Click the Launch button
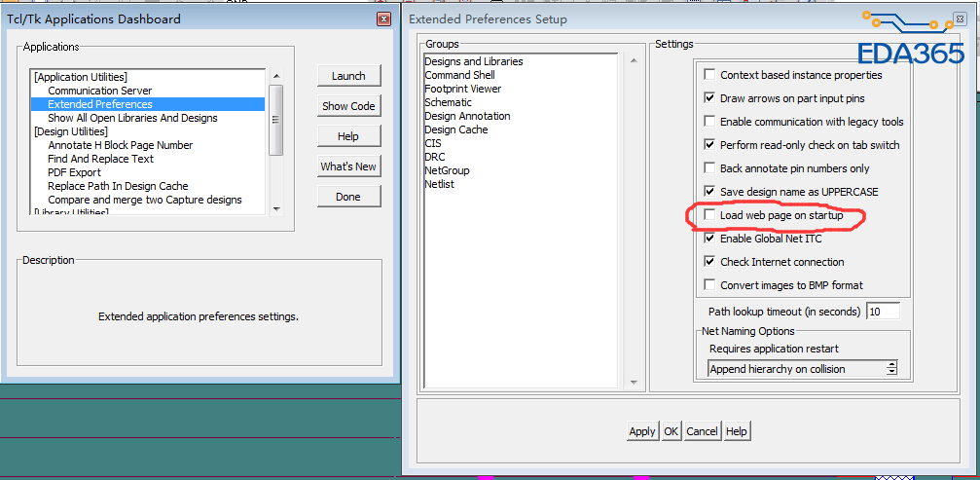Viewport: 980px width, 480px height. [x=348, y=76]
